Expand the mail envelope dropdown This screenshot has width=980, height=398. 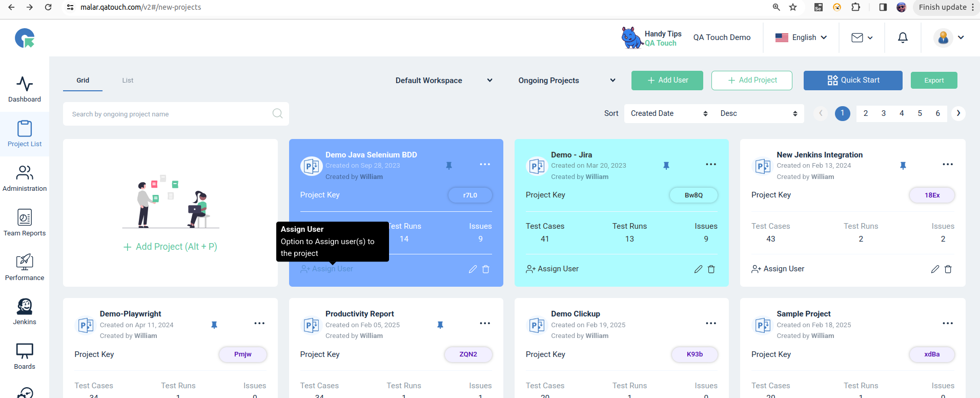coord(862,37)
